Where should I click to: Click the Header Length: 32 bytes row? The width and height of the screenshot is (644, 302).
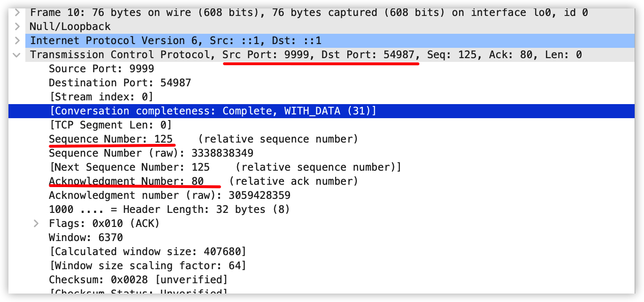tap(169, 210)
